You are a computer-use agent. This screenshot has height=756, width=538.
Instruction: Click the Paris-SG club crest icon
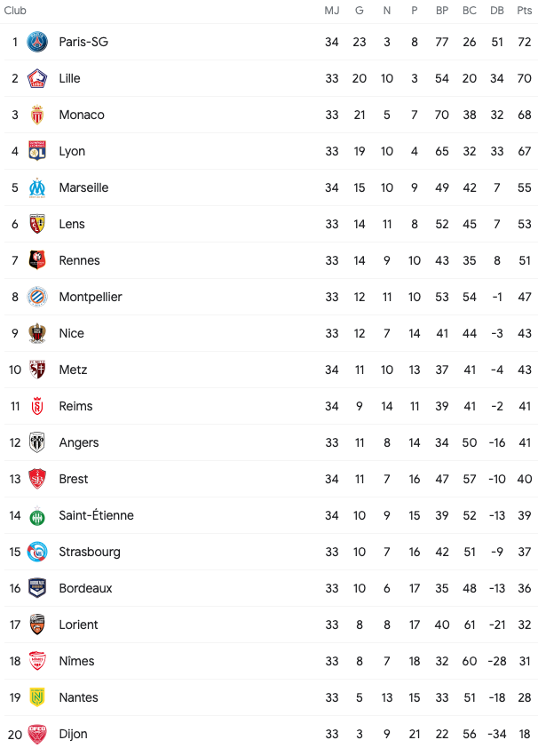[37, 42]
